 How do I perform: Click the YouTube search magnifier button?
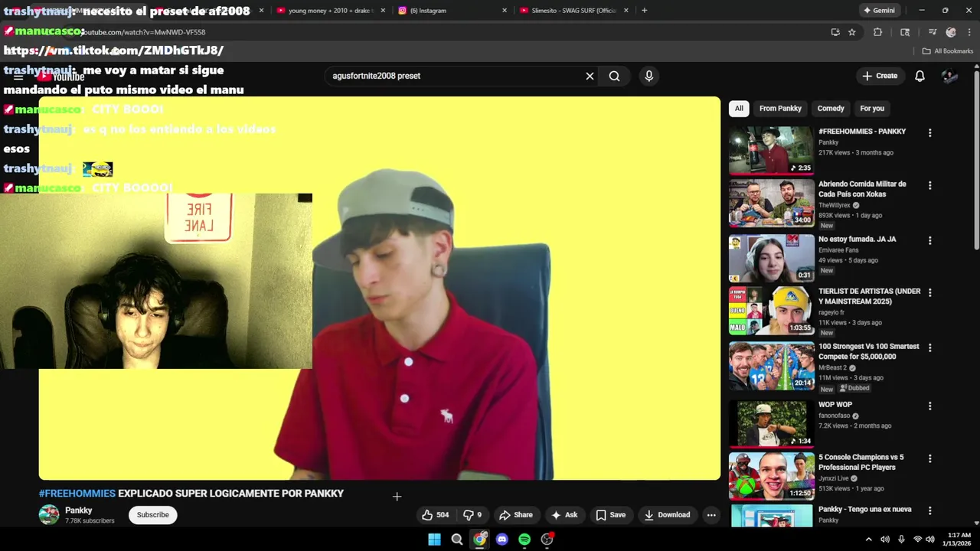pos(614,76)
